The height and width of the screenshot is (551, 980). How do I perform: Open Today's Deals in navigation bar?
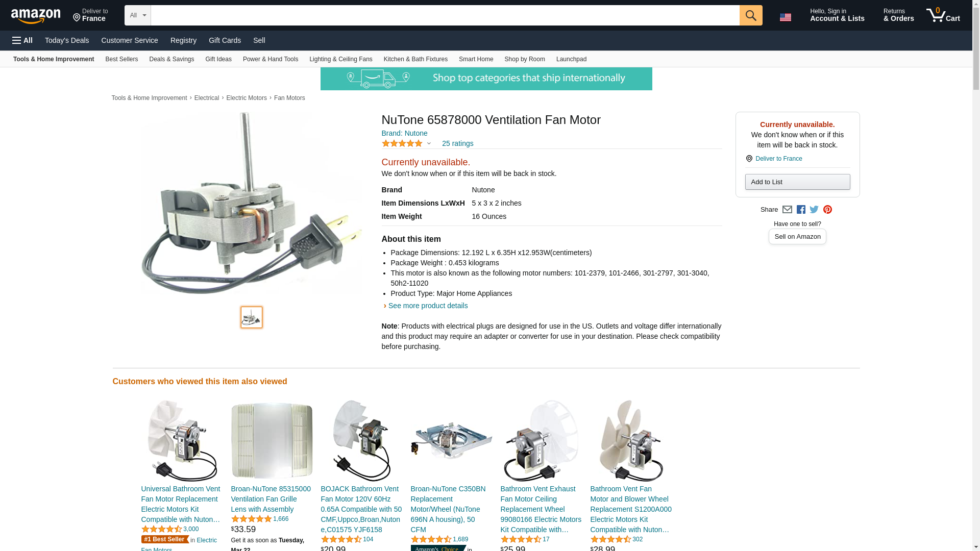[x=67, y=40]
